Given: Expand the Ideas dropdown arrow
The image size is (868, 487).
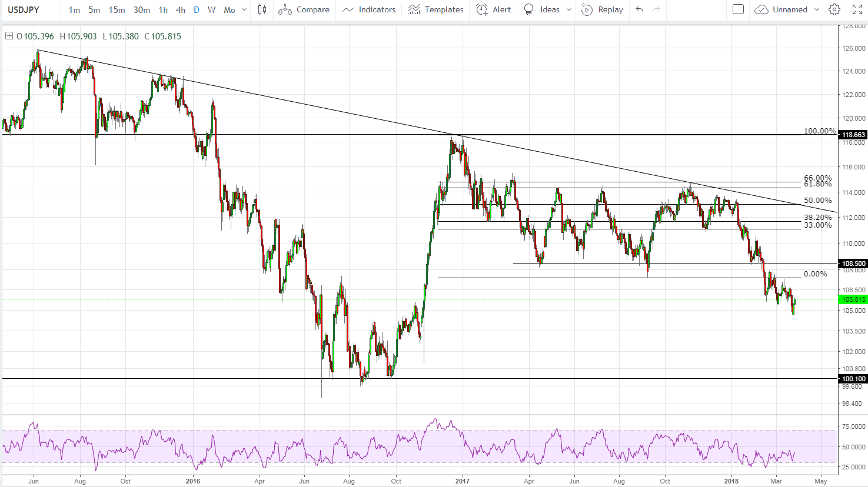Looking at the screenshot, I should tap(568, 10).
